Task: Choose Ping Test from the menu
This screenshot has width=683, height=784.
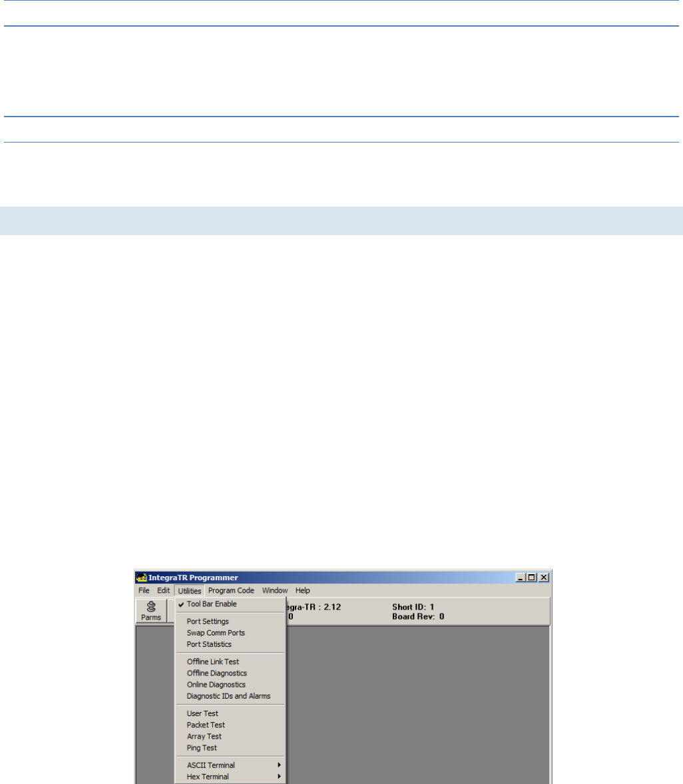Action: point(230,748)
